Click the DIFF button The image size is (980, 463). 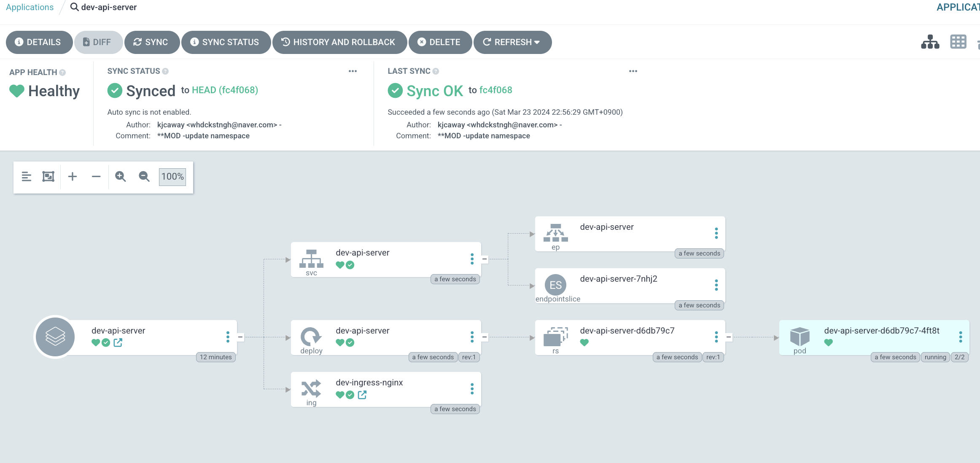pos(98,42)
